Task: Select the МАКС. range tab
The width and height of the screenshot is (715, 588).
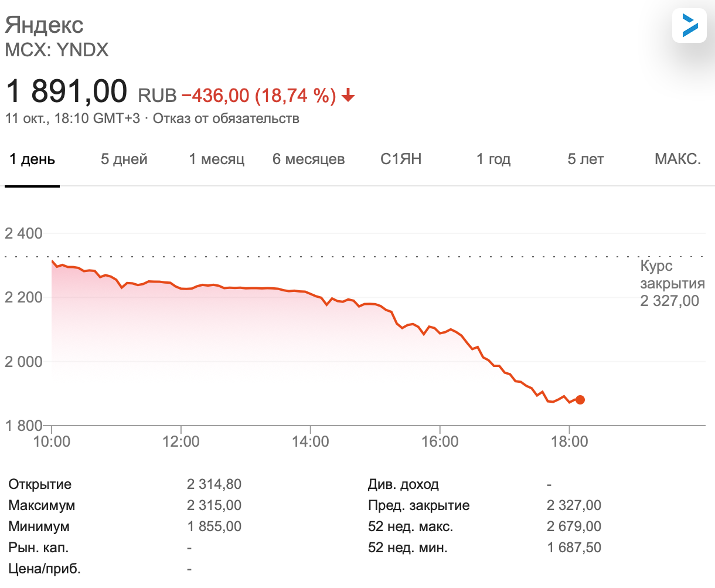Action: [678, 159]
